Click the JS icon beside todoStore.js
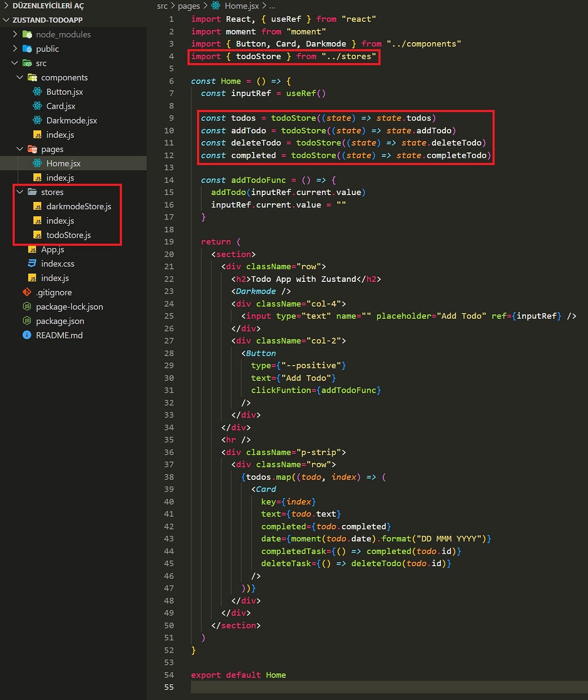 point(38,235)
